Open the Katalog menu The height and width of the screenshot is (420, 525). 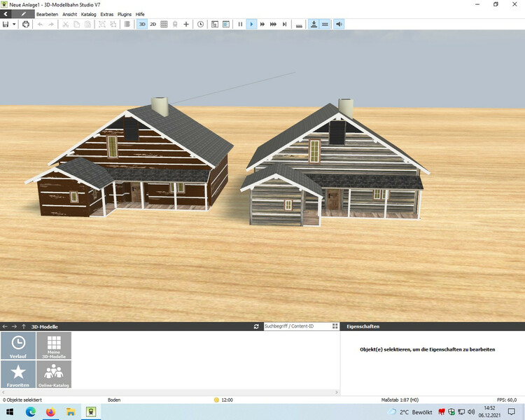pyautogui.click(x=89, y=14)
